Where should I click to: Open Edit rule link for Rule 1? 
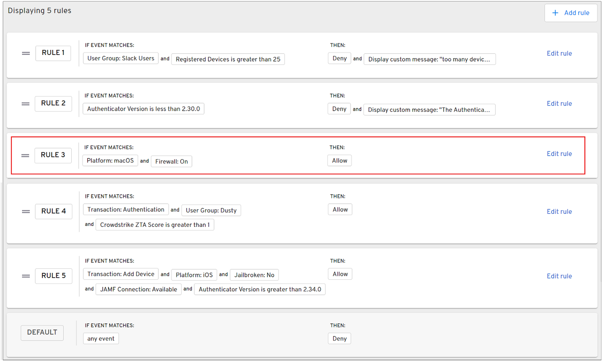(x=559, y=53)
